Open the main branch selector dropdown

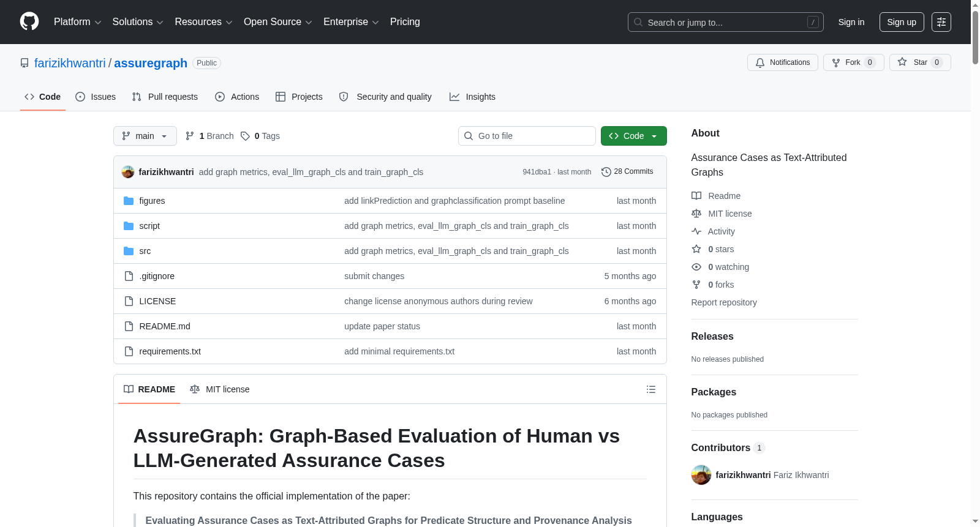[145, 136]
